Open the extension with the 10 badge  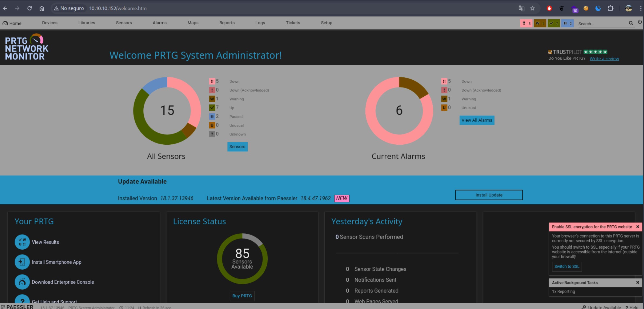point(574,9)
